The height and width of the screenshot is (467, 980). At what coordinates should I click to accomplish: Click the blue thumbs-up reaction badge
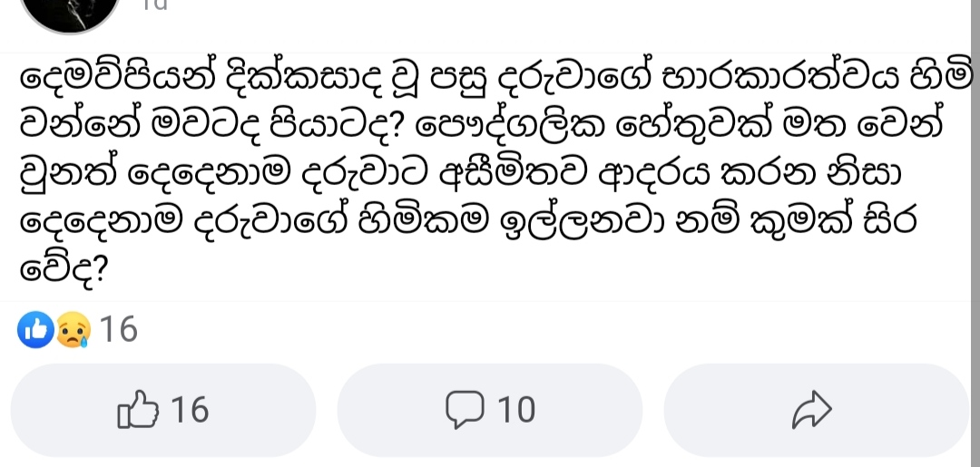click(35, 329)
